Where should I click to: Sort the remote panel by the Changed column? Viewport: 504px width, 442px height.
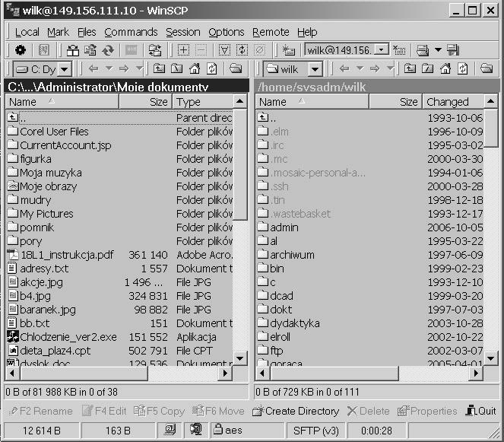pos(452,102)
